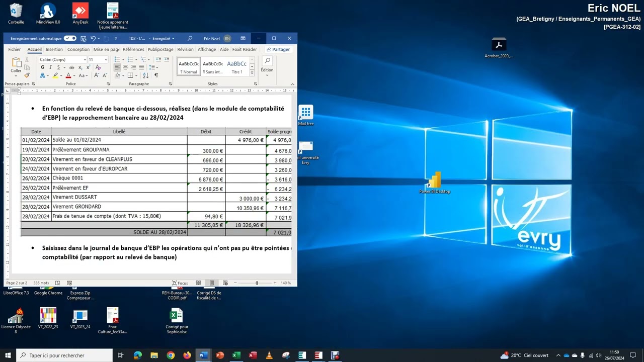Click the shrink font size icon
Screen dimensions: 644x362
pos(105,75)
